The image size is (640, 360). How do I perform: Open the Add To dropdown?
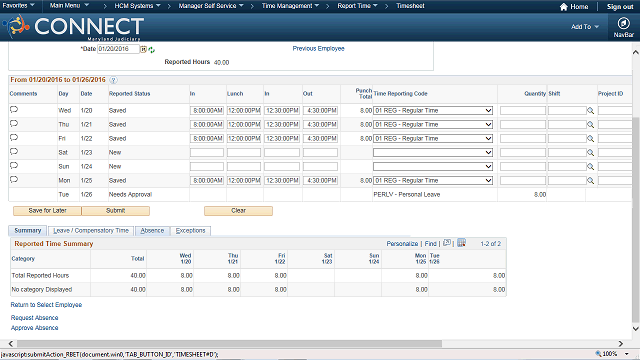point(584,27)
